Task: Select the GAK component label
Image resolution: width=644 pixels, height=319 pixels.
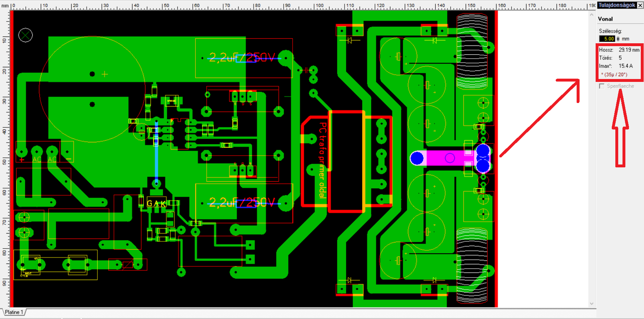Action: coord(156,203)
